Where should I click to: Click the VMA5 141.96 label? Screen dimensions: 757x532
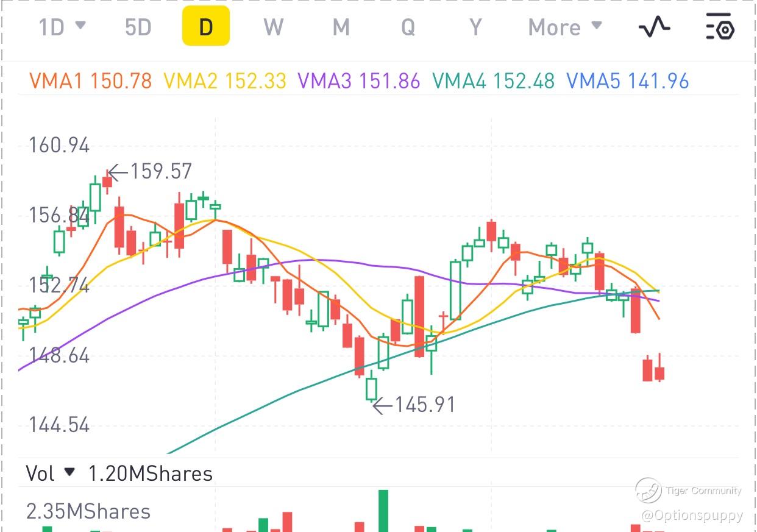click(x=628, y=81)
